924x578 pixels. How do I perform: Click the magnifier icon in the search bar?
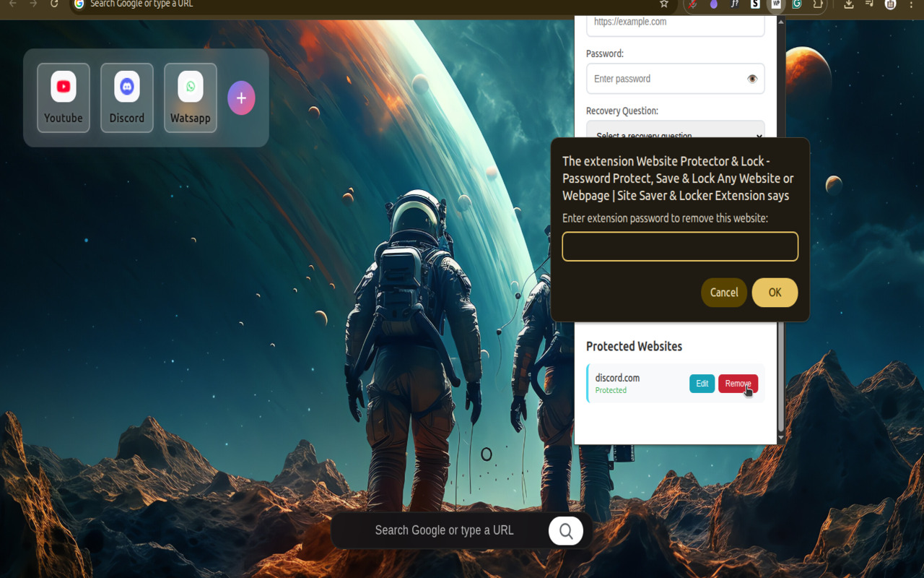point(566,530)
